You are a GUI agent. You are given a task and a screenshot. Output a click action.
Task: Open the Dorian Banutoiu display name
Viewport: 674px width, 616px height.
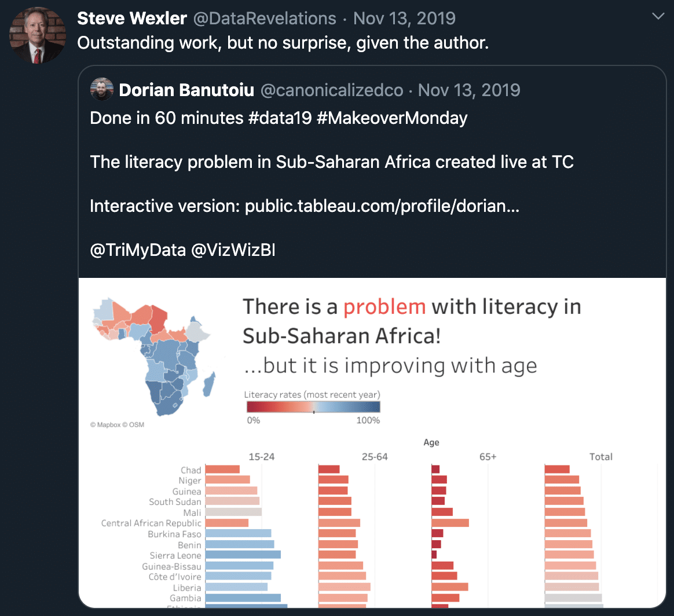tap(186, 90)
